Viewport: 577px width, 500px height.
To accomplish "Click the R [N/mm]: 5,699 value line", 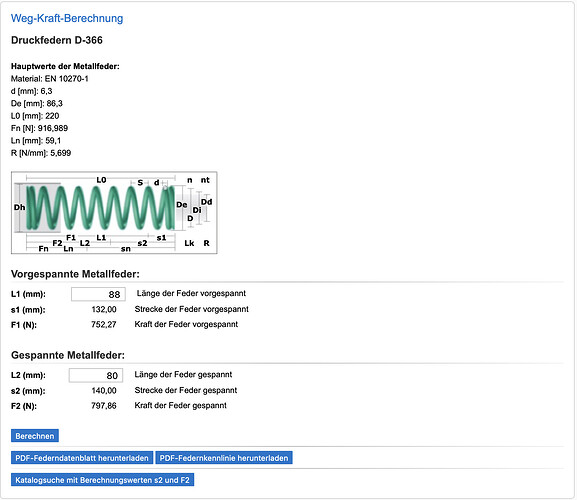I will tap(41, 153).
